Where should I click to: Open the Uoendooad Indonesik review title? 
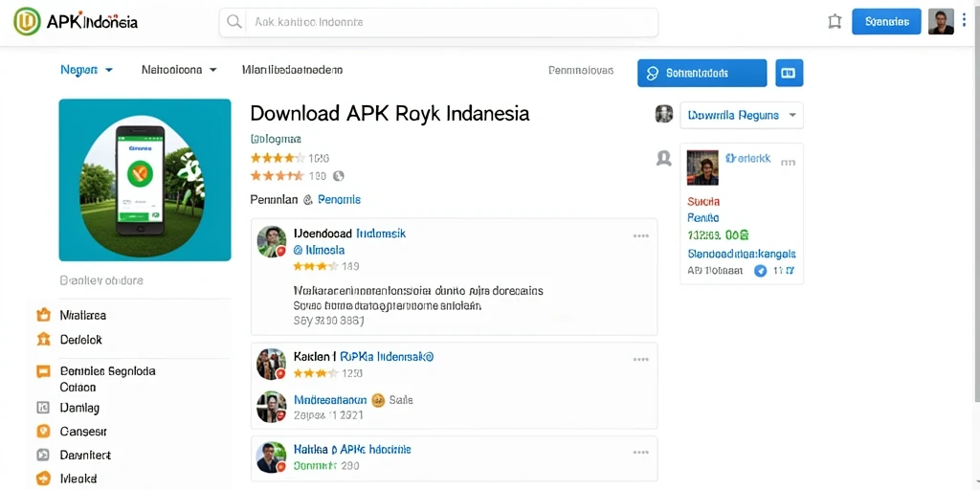pyautogui.click(x=349, y=234)
